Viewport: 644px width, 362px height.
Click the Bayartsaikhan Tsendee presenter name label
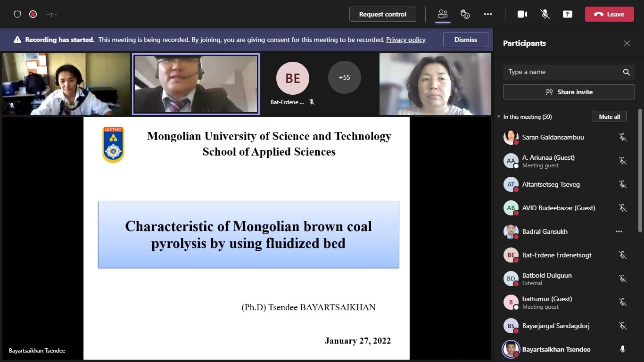pos(37,351)
